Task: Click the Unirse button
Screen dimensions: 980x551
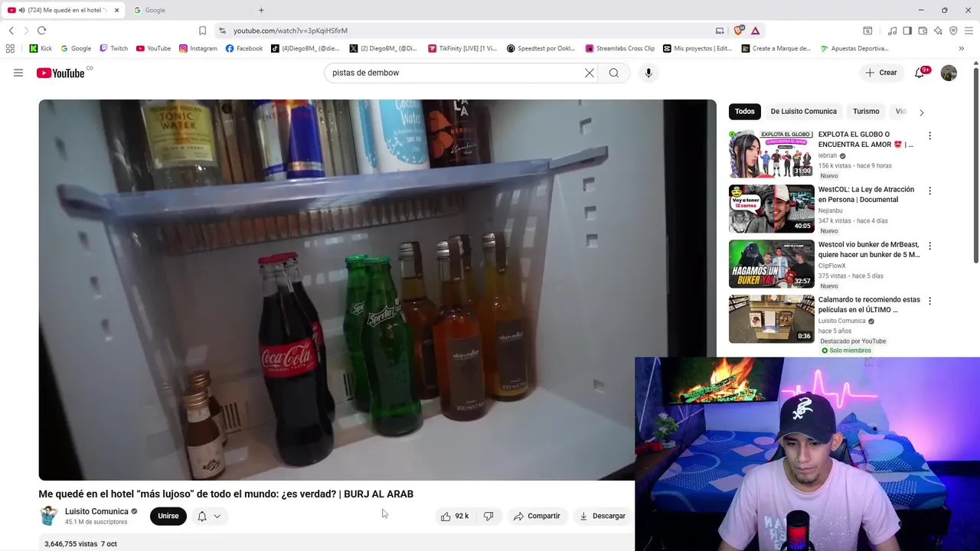Action: 168,516
